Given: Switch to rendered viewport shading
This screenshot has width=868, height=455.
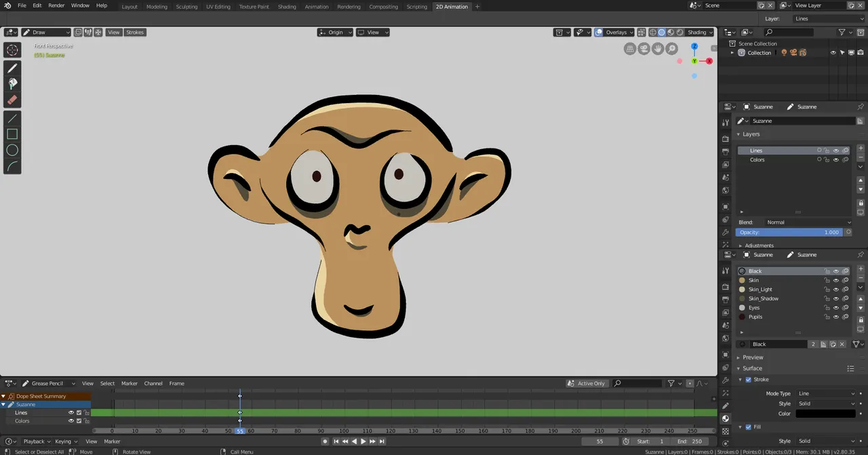Looking at the screenshot, I should 679,33.
